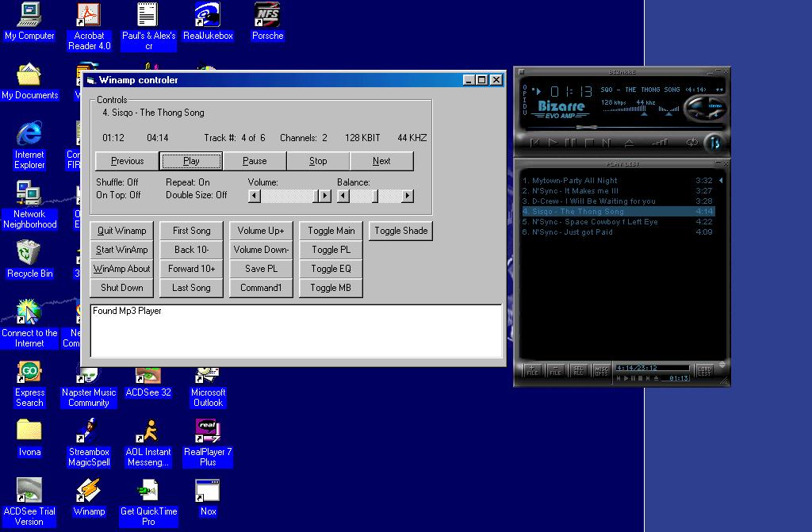Open the Recycle Bin desktop icon
Viewport: 812px width, 532px height.
[x=29, y=259]
